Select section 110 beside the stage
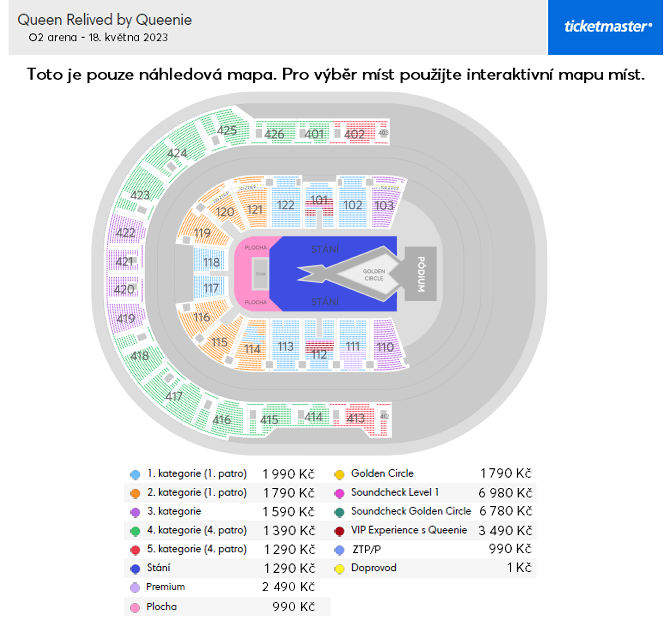This screenshot has width=670, height=642. [386, 347]
